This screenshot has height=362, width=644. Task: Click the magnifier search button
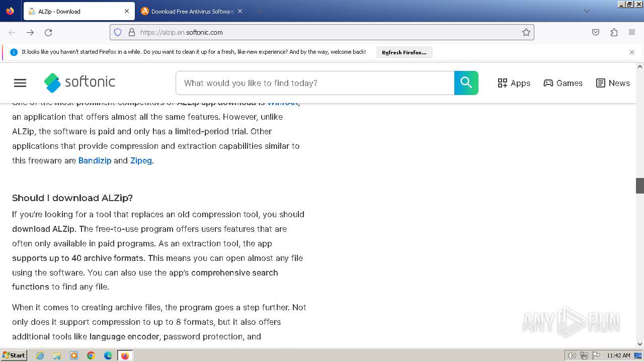(466, 83)
